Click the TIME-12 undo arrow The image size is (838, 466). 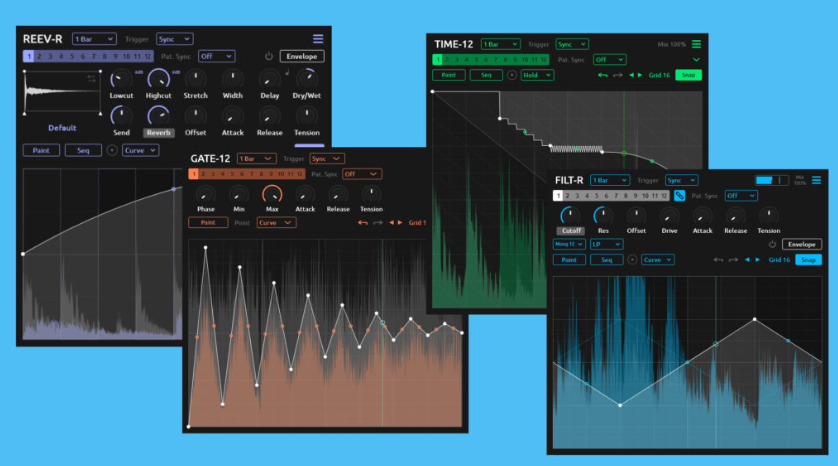pyautogui.click(x=602, y=75)
